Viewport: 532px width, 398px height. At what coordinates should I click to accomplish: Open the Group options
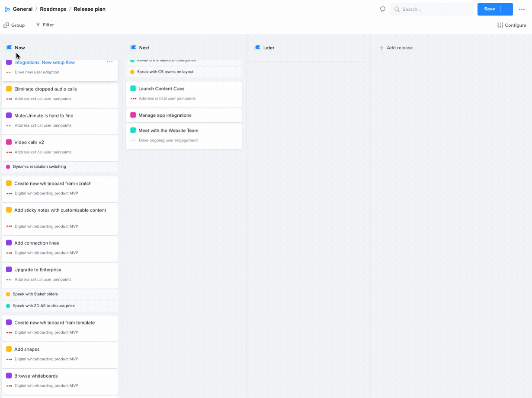point(14,25)
